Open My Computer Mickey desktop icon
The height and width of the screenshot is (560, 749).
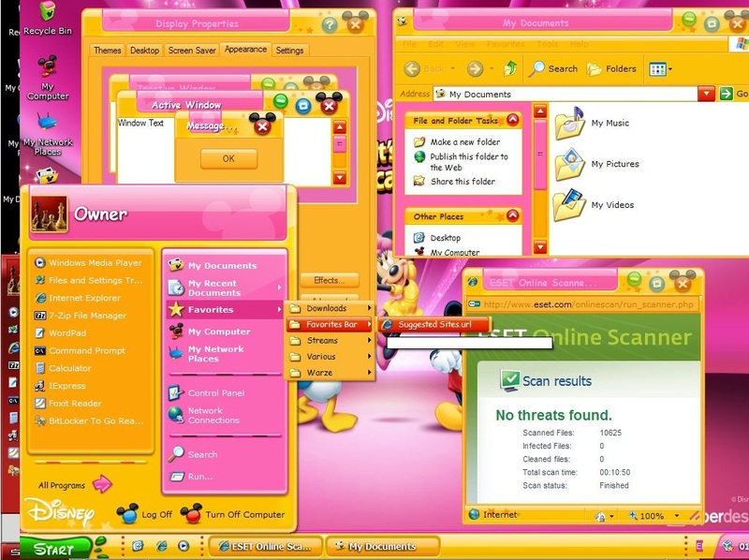(x=48, y=78)
